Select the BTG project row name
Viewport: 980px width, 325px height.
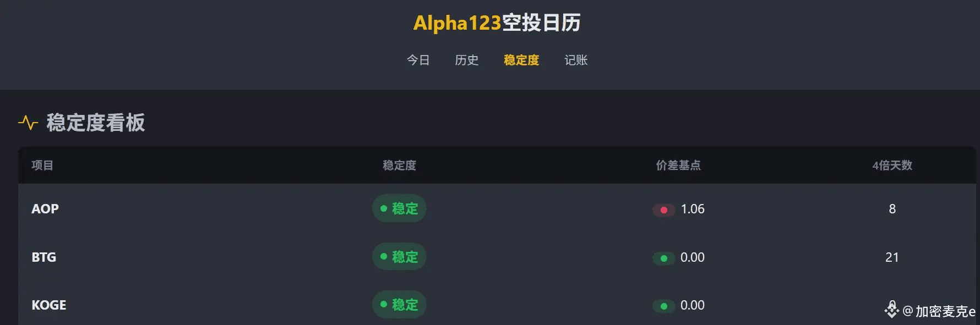pos(44,257)
